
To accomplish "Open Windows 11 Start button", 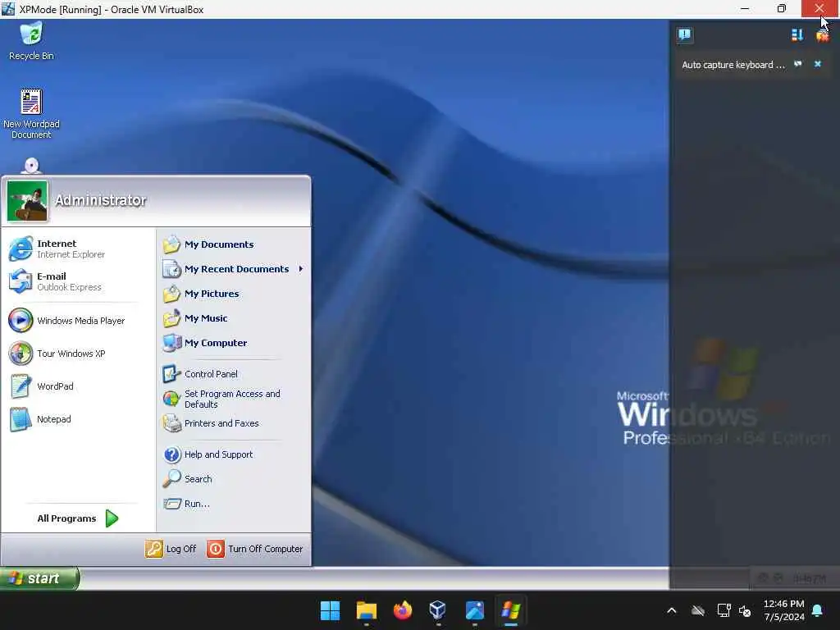I will click(330, 610).
